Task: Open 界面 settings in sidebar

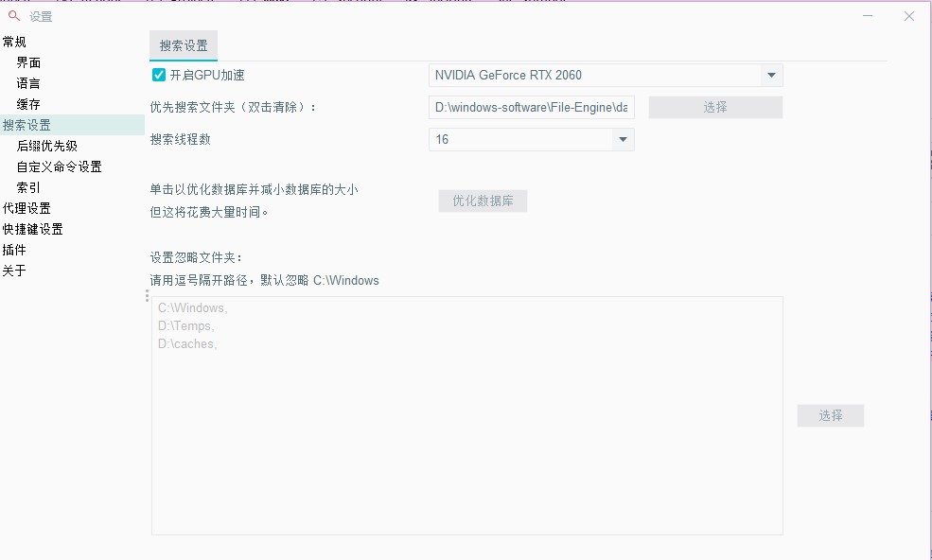Action: (28, 62)
